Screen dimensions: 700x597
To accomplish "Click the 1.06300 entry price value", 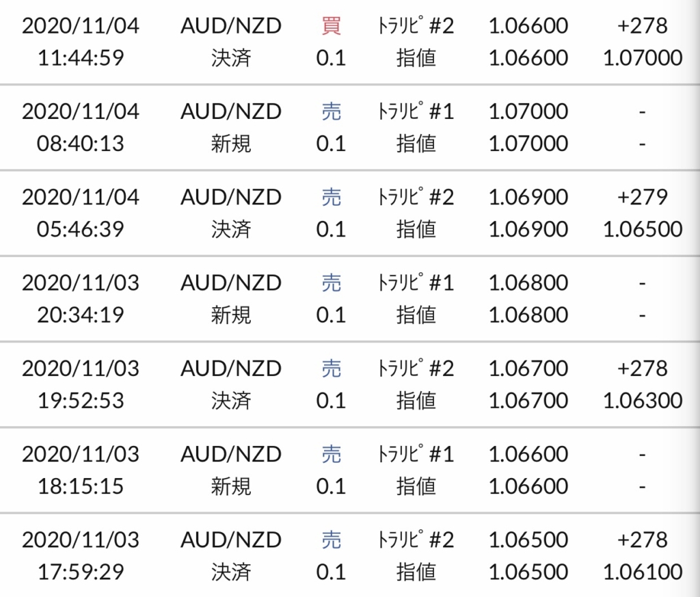I will [643, 401].
